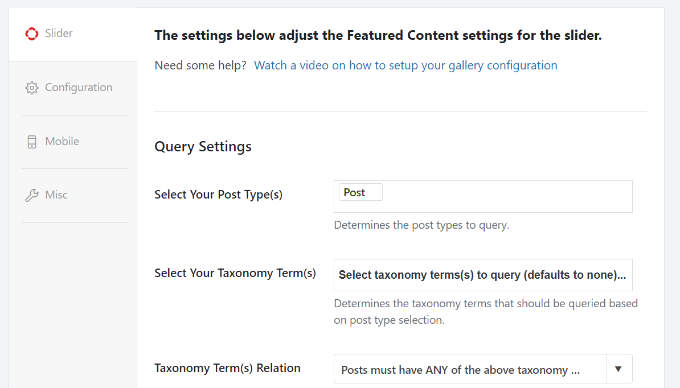
Task: Click the Query Settings heading
Action: (203, 147)
